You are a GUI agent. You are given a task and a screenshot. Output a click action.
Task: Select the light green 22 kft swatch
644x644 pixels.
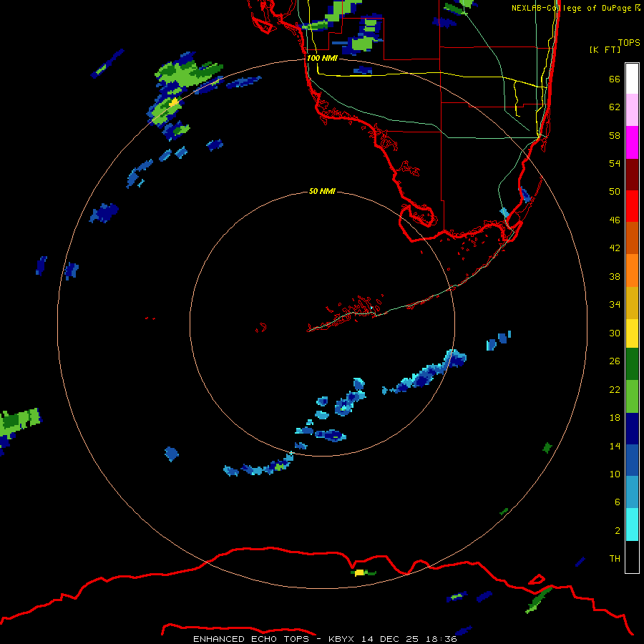[632, 396]
